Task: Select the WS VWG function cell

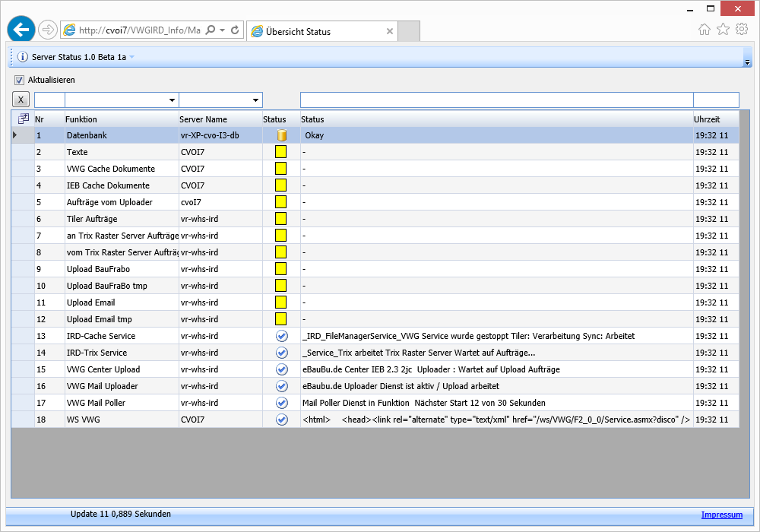Action: coord(122,420)
